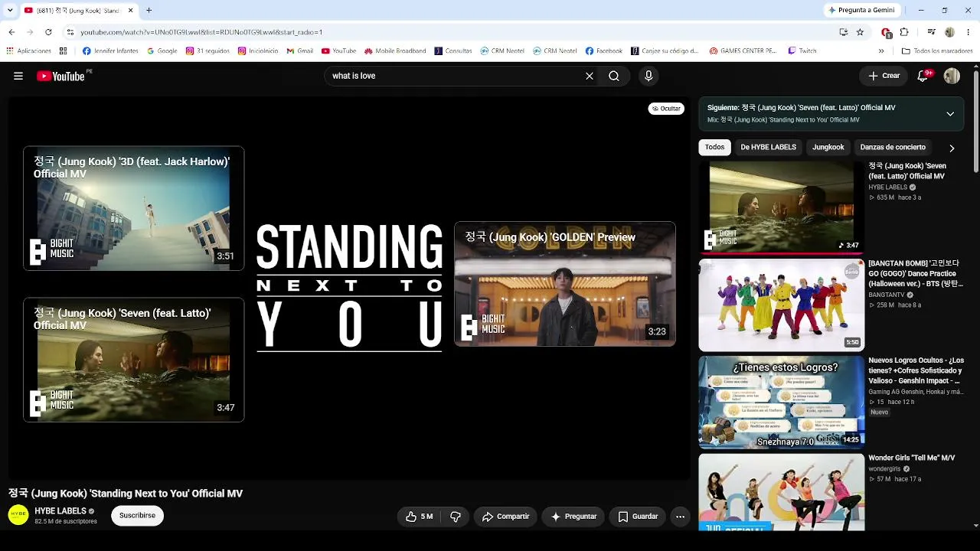980x551 pixels.
Task: Open the Twitch bookmark
Action: (802, 51)
